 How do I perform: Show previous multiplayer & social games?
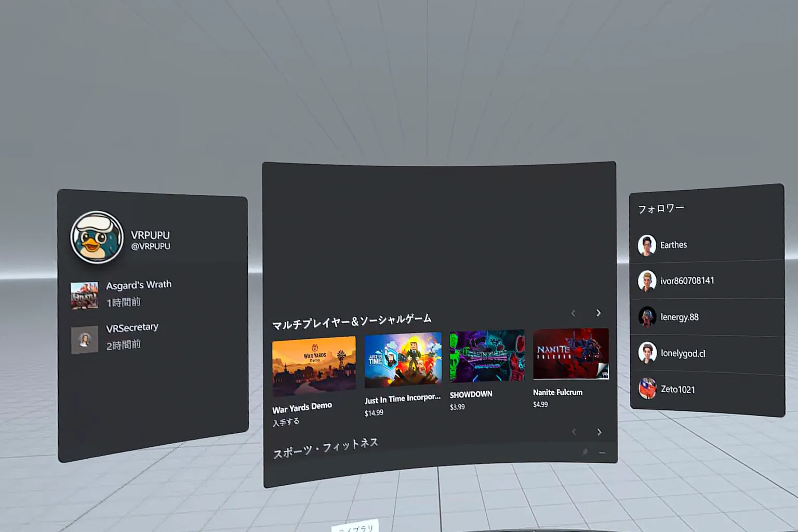[574, 313]
